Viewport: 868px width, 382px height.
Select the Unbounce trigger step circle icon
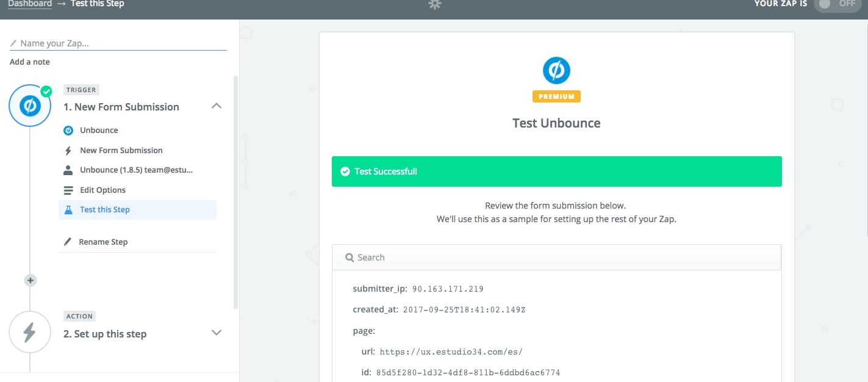pos(29,106)
